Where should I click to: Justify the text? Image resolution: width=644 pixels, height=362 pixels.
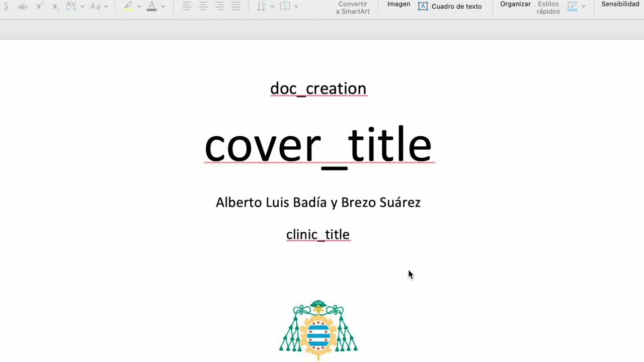click(x=236, y=7)
